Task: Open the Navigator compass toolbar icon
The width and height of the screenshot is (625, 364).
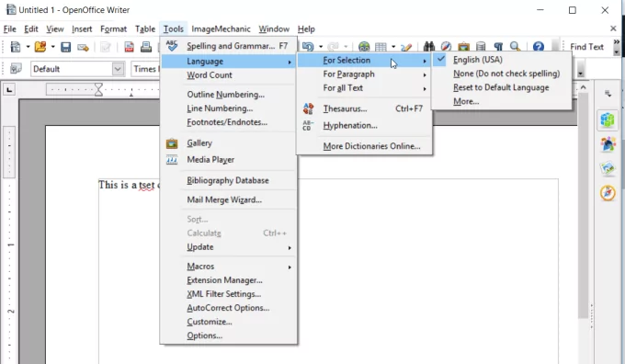Action: coord(446,47)
